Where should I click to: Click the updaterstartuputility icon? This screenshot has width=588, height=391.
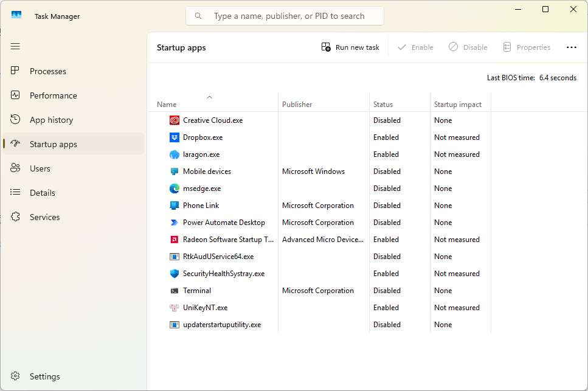click(x=175, y=325)
